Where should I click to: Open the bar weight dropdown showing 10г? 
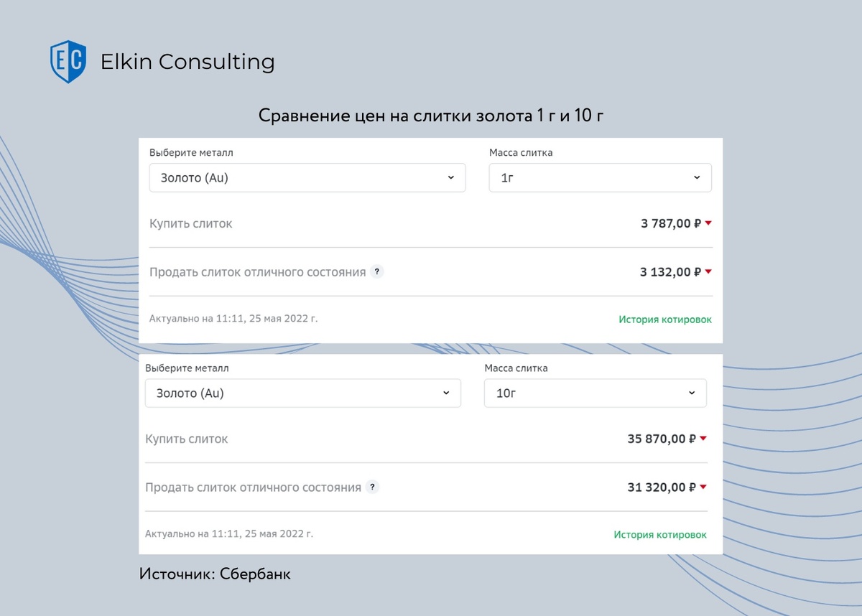tap(595, 393)
